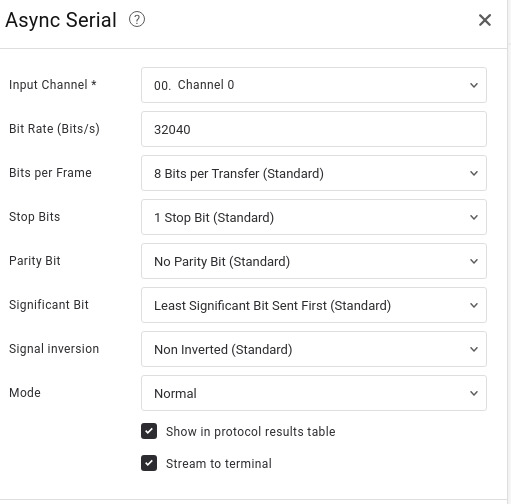511x504 pixels.
Task: Open the No Parity Bit (Standard) selector
Action: coord(314,261)
